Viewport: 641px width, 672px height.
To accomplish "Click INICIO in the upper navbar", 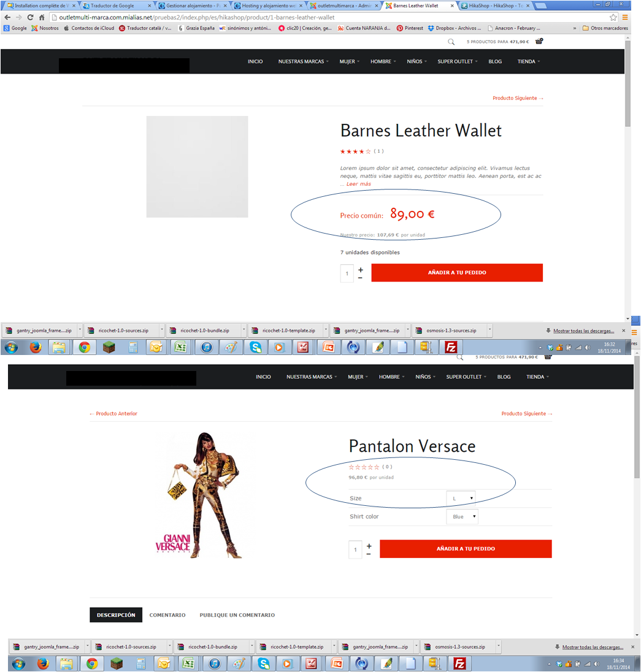I will 255,62.
